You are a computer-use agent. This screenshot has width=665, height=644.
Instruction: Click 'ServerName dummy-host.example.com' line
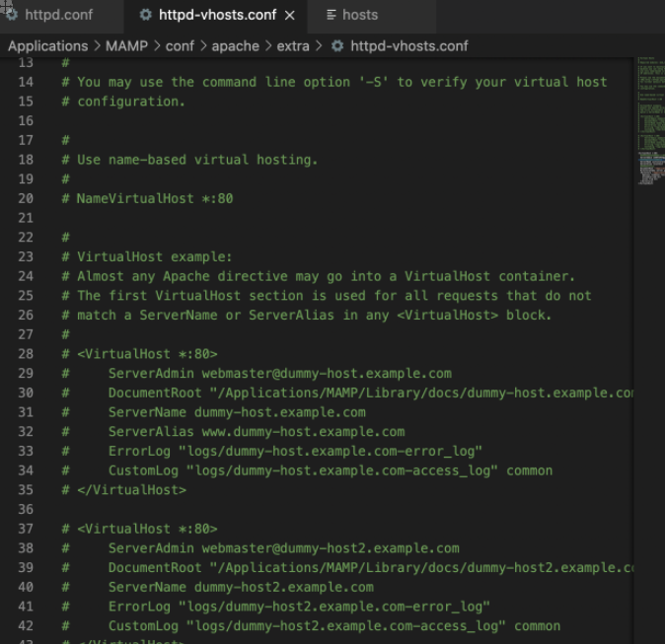(x=214, y=412)
